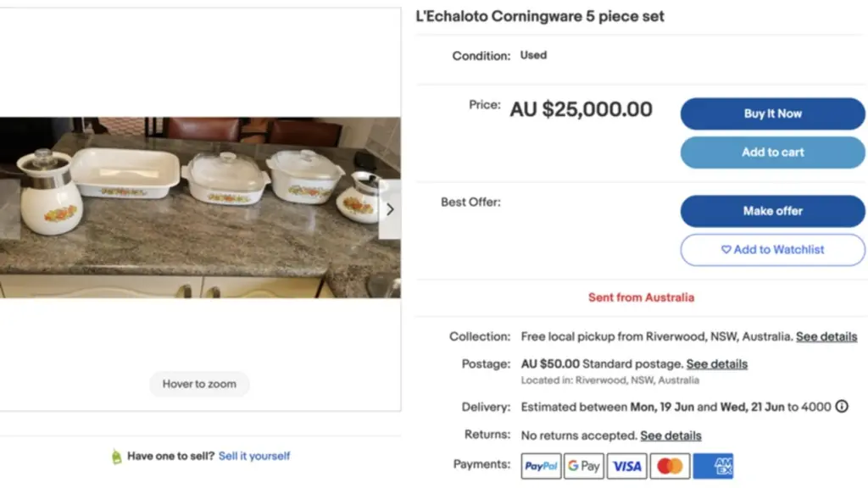Follow the Sell it yourself link

point(254,456)
